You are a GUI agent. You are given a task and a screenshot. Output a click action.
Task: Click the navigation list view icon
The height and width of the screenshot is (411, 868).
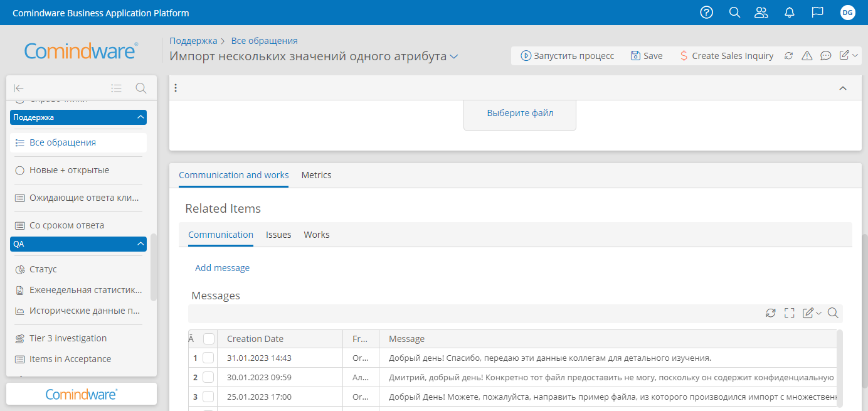[x=117, y=88]
